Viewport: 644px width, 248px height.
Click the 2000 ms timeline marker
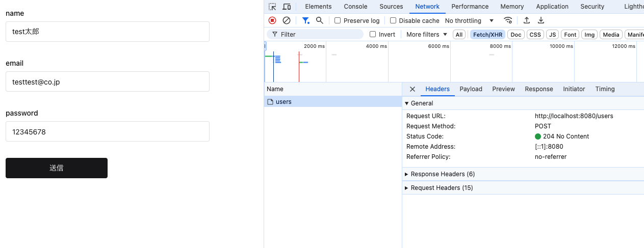click(314, 46)
